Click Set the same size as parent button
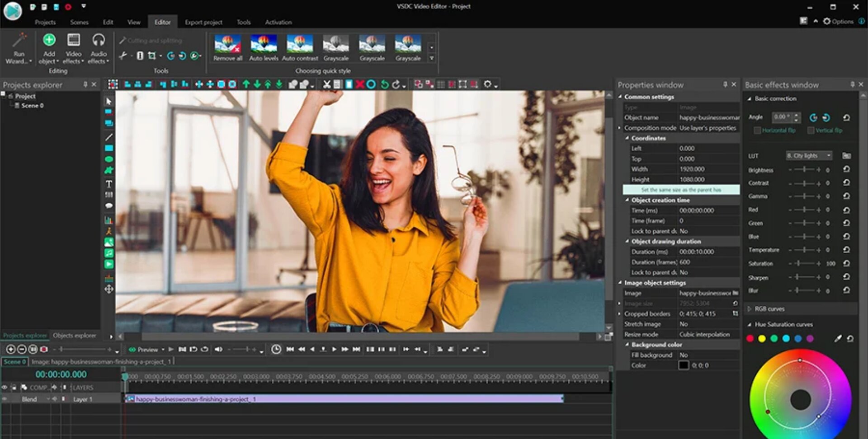This screenshot has height=439, width=868. click(x=681, y=190)
